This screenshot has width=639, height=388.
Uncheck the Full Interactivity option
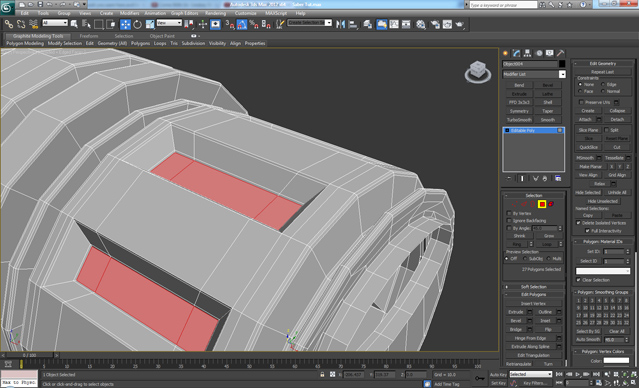587,231
